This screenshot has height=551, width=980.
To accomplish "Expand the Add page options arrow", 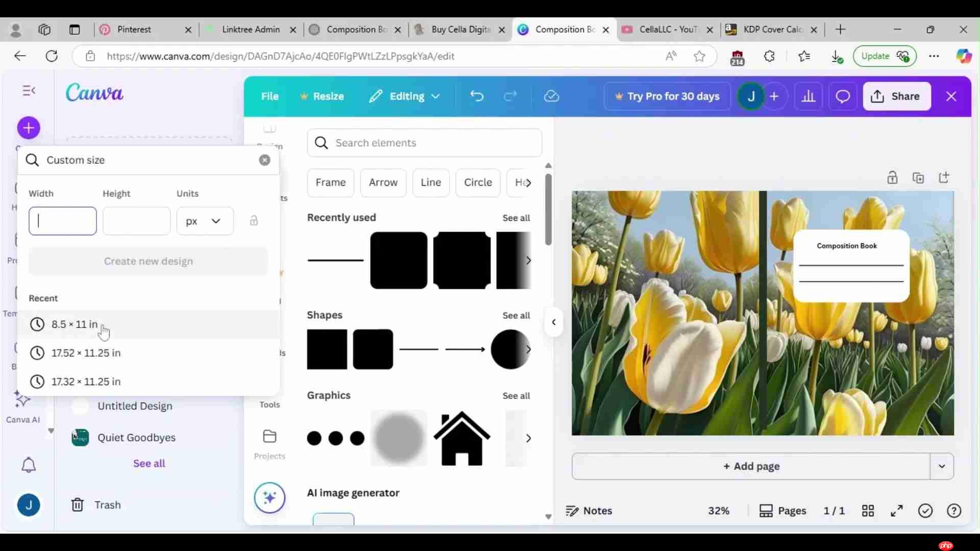I will click(942, 466).
